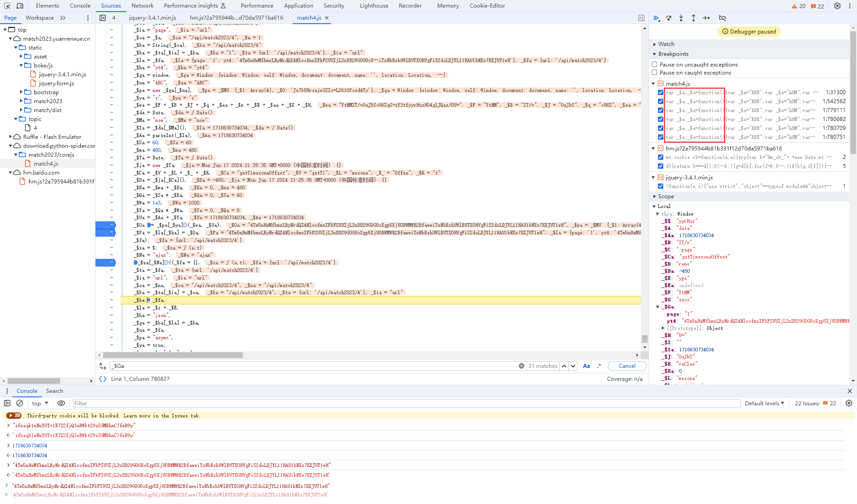Image resolution: width=857 pixels, height=504 pixels.
Task: Toggle device toolbar icon
Action: tap(20, 6)
